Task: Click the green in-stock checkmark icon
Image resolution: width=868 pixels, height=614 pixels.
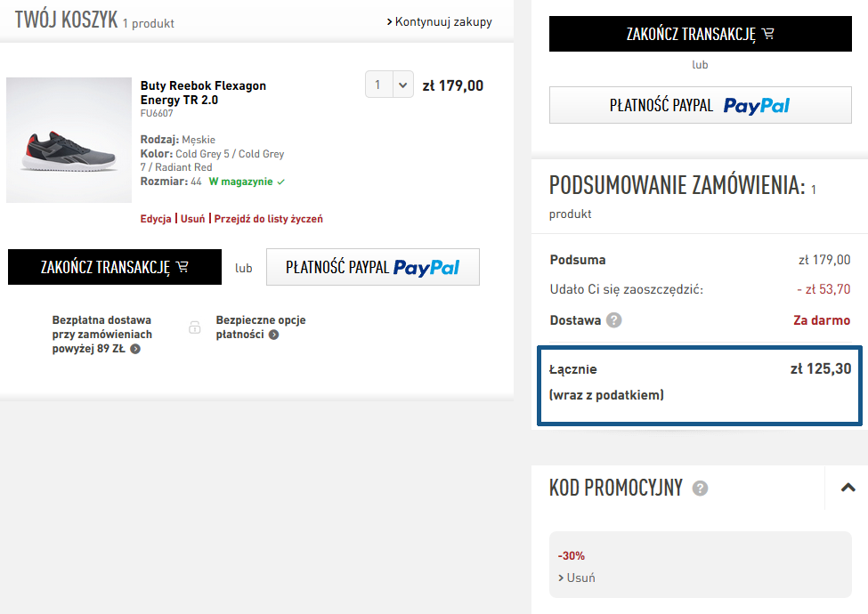Action: (x=280, y=182)
